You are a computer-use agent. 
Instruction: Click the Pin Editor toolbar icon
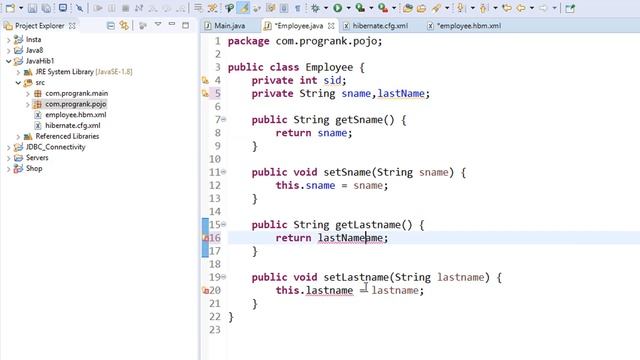coord(570,8)
